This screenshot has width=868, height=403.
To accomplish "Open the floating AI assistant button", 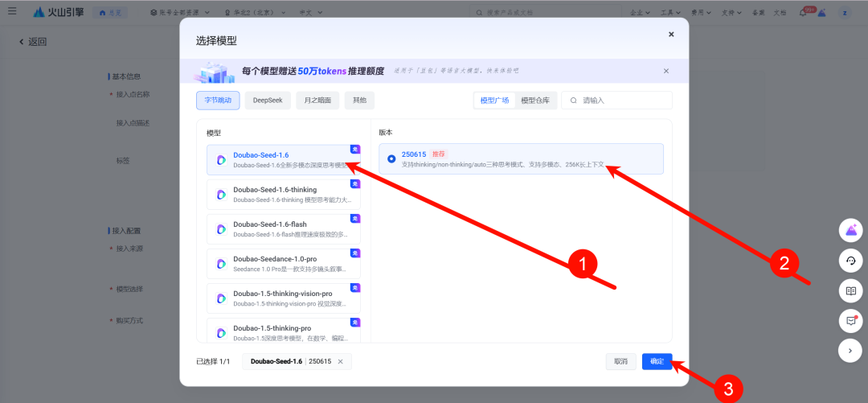I will coord(851,230).
